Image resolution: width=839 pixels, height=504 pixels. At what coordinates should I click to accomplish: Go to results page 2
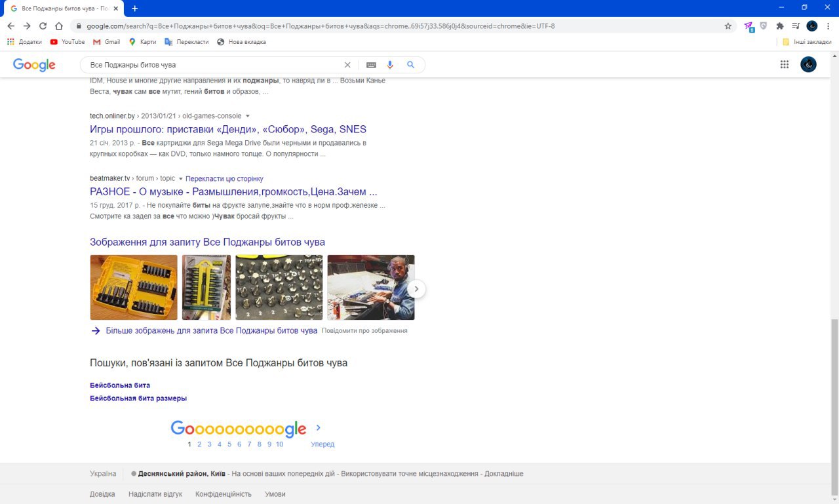pyautogui.click(x=199, y=444)
